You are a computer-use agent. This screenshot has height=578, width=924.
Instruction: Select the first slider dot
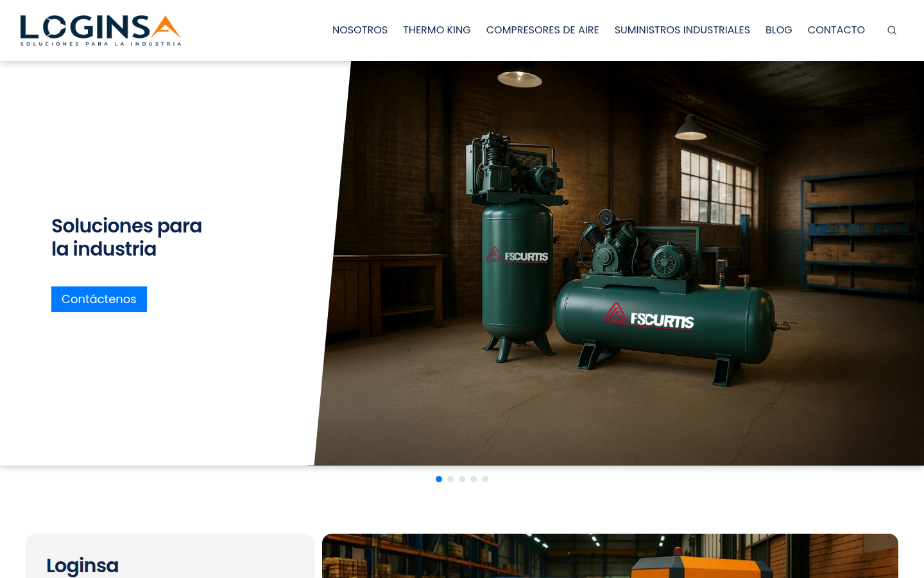tap(439, 479)
